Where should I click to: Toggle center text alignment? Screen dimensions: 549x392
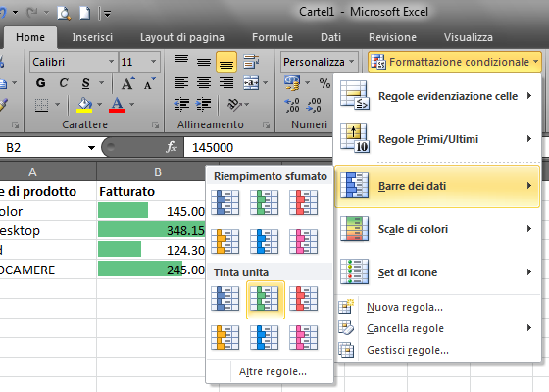tap(204, 83)
